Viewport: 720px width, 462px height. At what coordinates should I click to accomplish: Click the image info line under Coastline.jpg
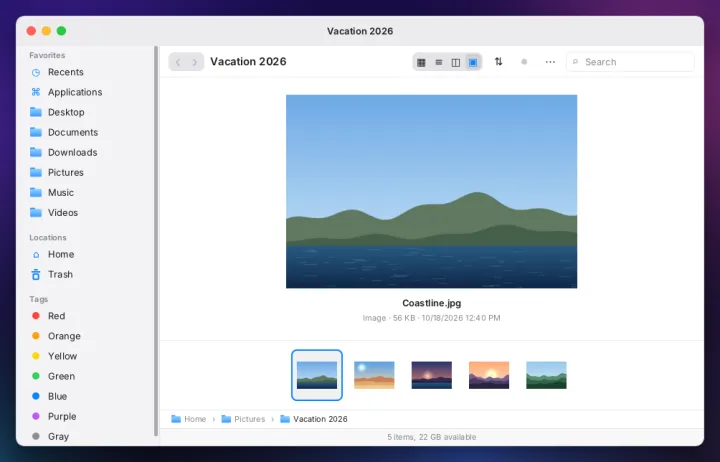click(x=432, y=318)
